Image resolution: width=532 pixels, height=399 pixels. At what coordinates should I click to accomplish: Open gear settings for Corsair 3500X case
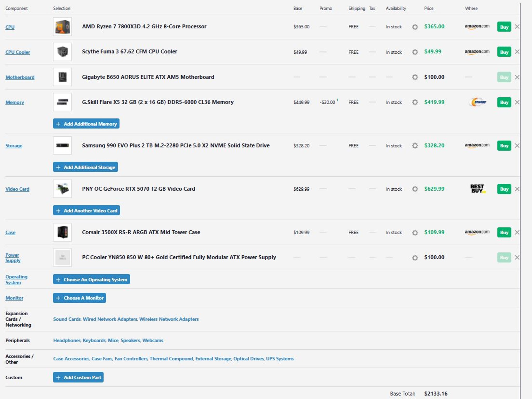pyautogui.click(x=415, y=232)
